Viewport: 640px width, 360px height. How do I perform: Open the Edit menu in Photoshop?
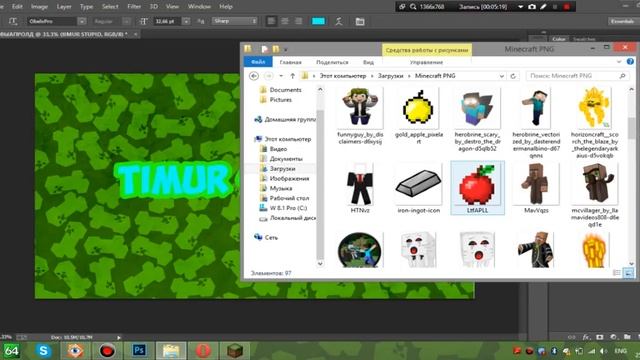(x=17, y=7)
